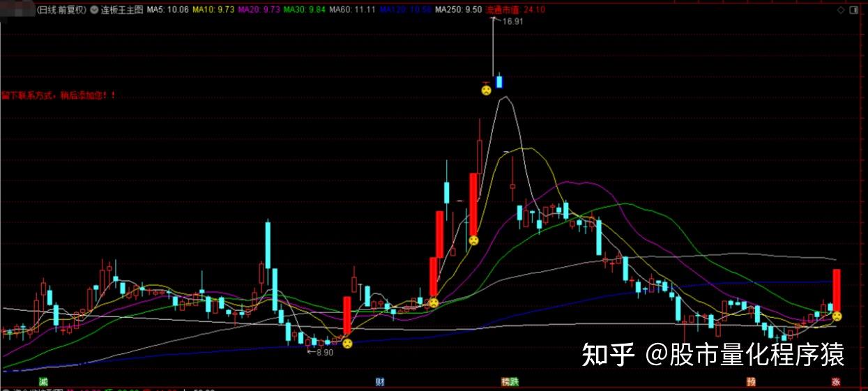This screenshot has width=868, height=391.
Task: Select the MA5: 10.06 value
Action: (168, 10)
